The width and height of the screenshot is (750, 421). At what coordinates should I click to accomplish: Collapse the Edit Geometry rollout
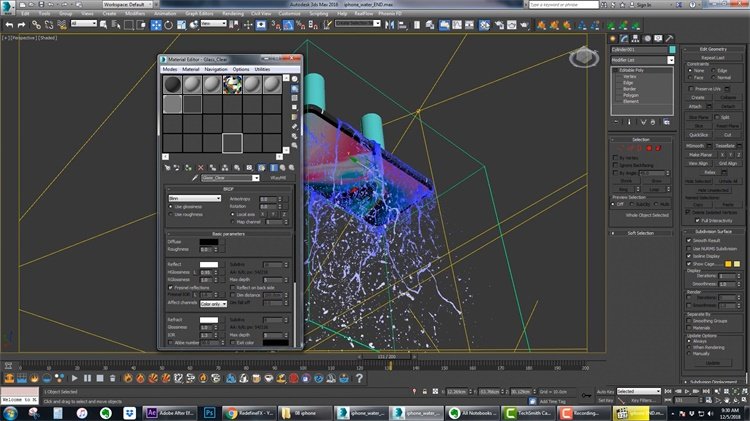point(713,49)
